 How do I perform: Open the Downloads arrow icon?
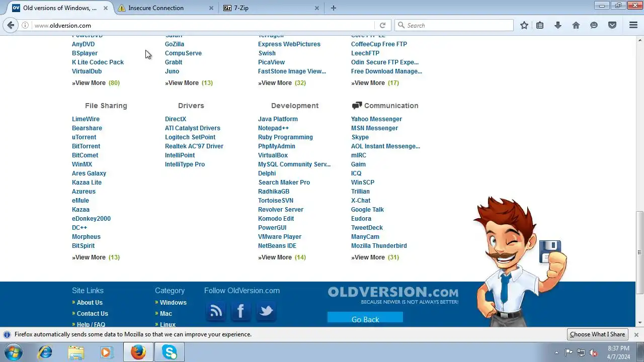558,25
